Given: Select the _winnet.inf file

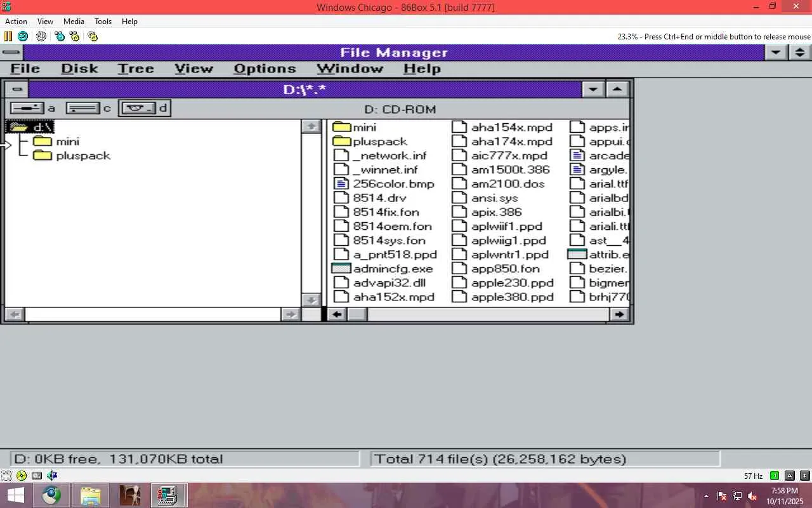Looking at the screenshot, I should (376, 170).
